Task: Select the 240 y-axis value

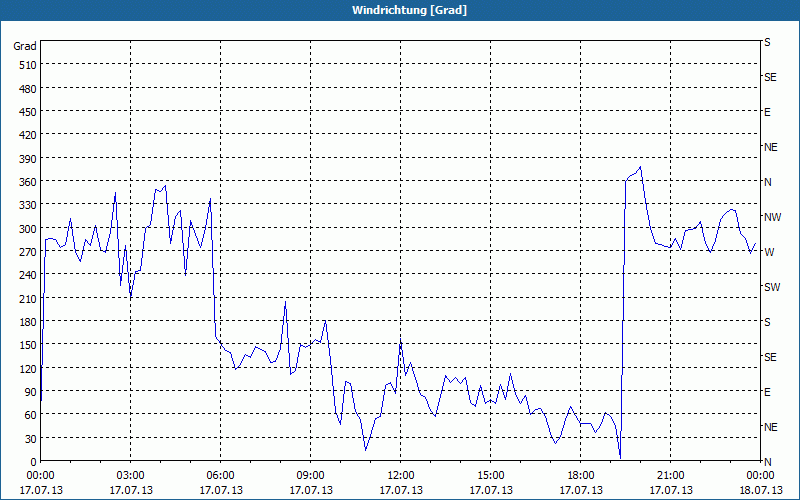Action: [x=28, y=276]
